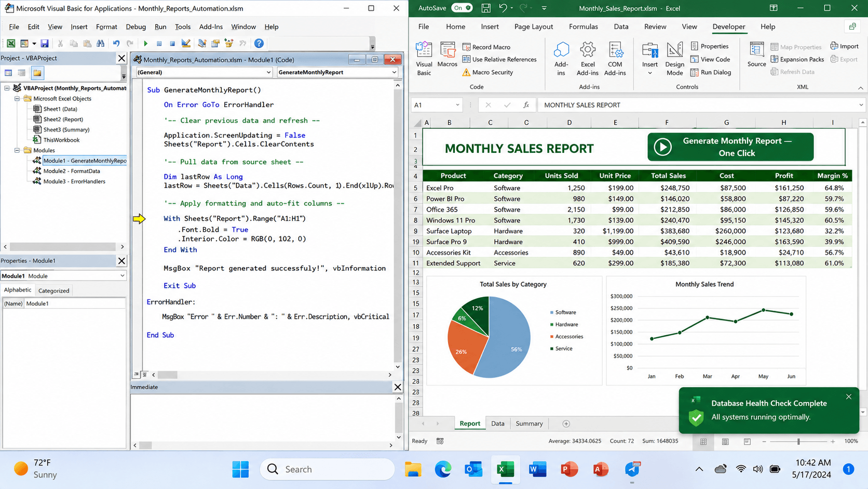The height and width of the screenshot is (489, 868).
Task: Expand the Insert controls dropdown
Action: [650, 73]
